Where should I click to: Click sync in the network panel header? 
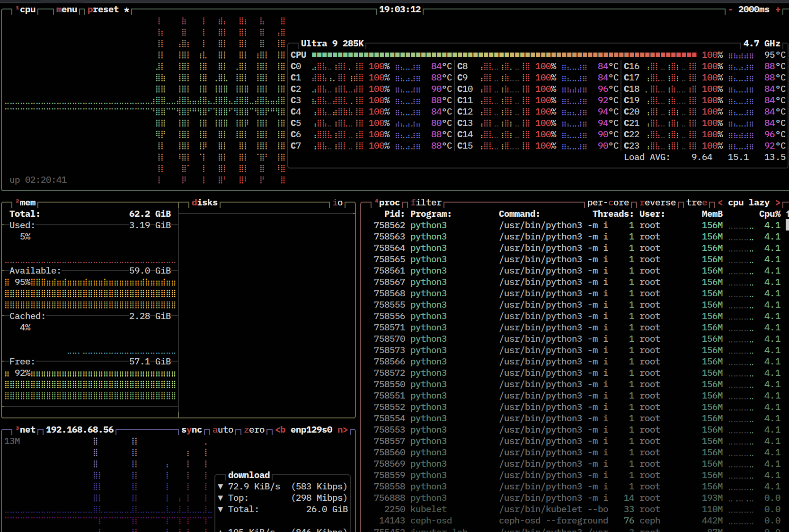[x=191, y=430]
